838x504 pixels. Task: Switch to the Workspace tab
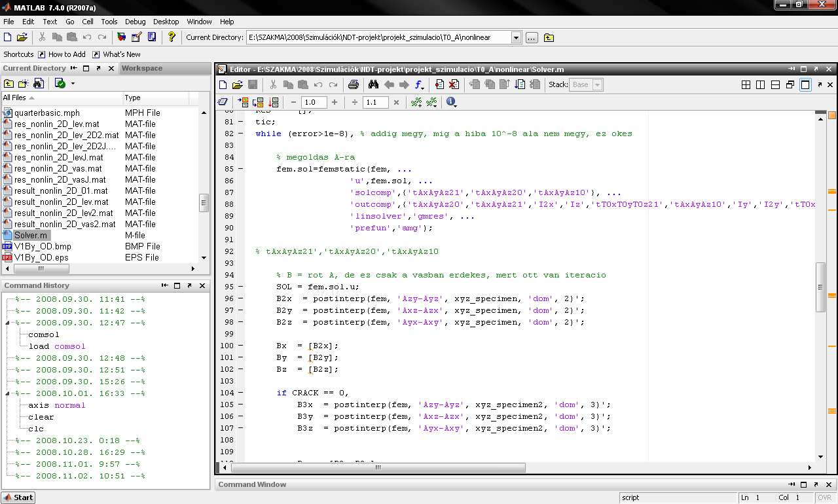point(142,68)
